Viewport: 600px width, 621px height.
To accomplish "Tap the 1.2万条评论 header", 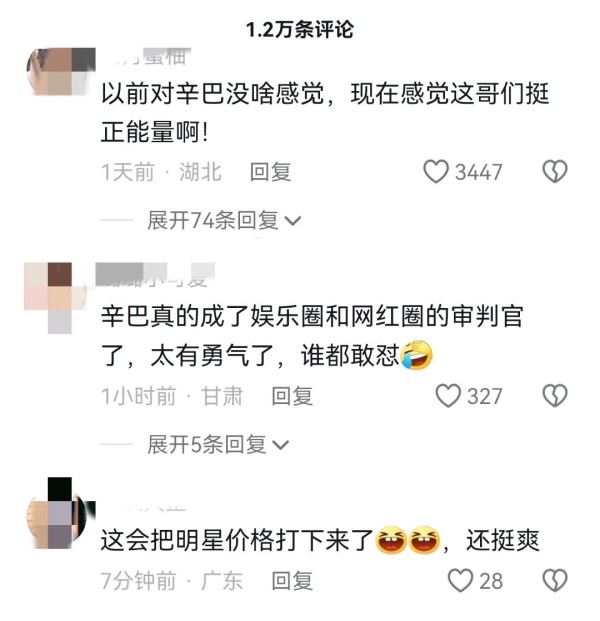I will 300,30.
